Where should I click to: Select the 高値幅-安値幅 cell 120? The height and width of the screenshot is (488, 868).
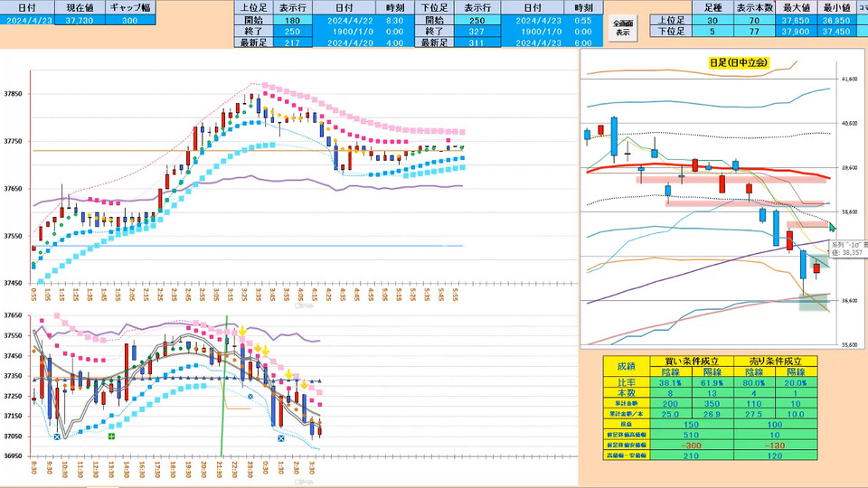coord(775,455)
